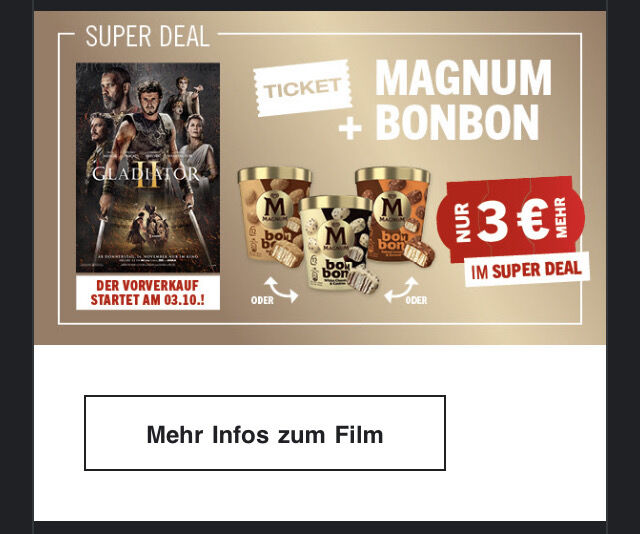Click the SUPER DEAL heading text

click(147, 36)
